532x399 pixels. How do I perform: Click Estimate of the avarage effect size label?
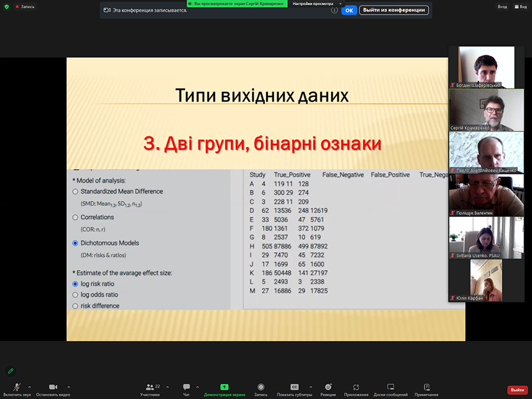[x=122, y=273]
